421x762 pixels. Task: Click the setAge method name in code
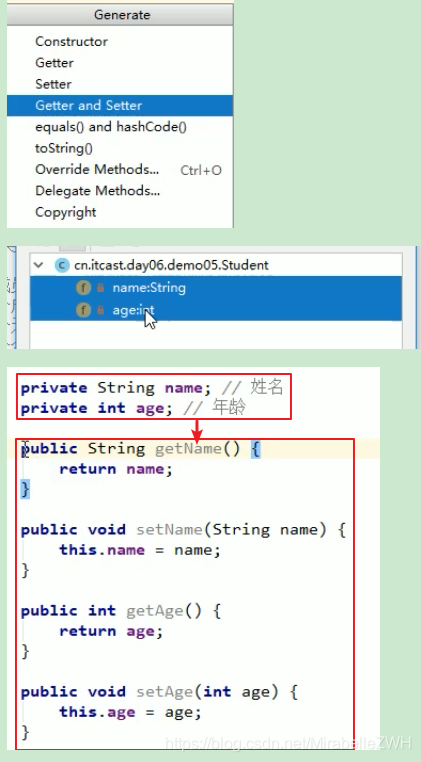point(164,692)
